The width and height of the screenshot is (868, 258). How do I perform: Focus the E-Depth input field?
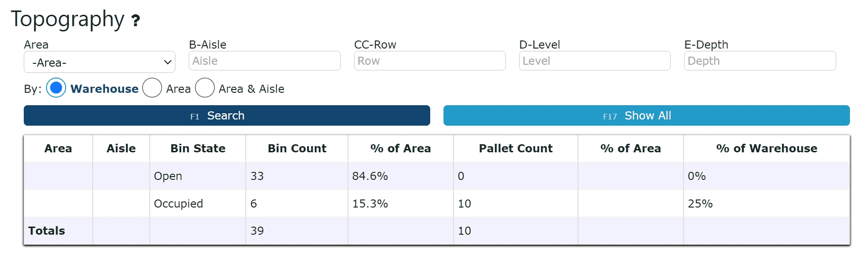760,61
